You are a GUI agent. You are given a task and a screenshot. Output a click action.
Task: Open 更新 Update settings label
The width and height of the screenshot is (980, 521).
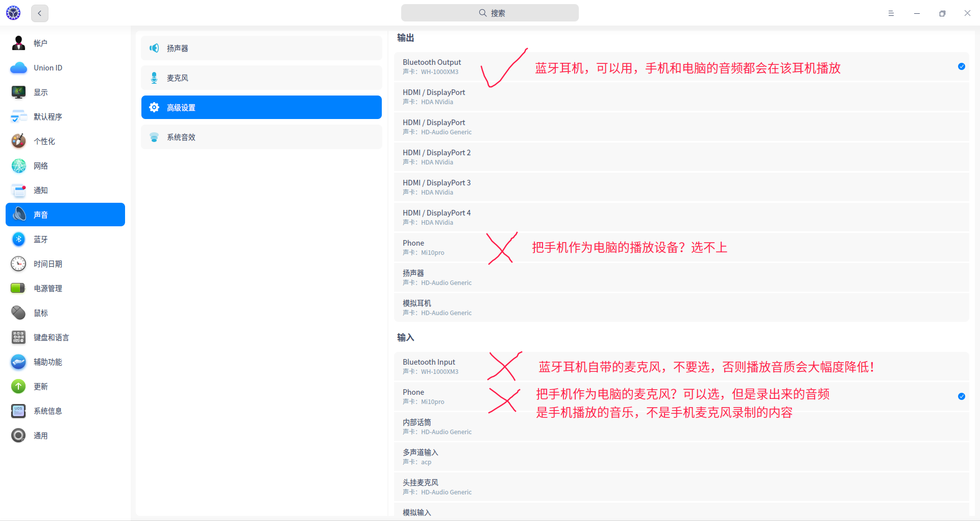point(41,387)
